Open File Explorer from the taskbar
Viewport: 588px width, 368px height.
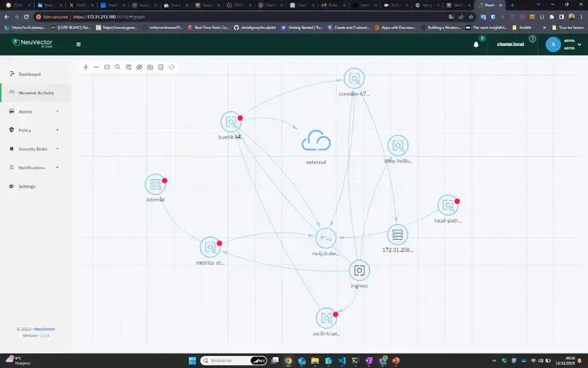(315, 361)
